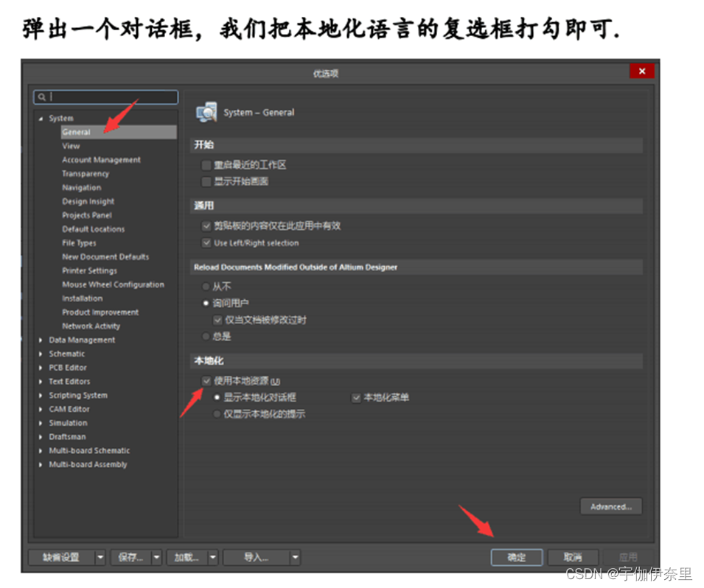Expand the CAM Editor node

(x=41, y=410)
